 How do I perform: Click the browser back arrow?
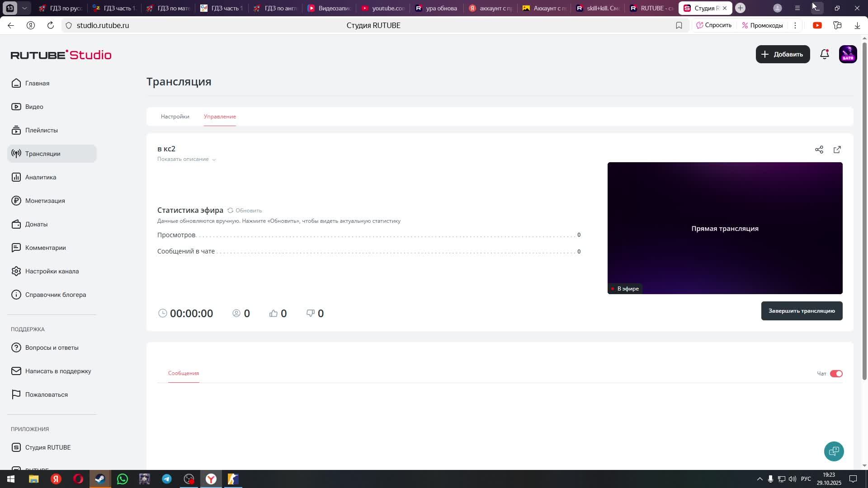coord(11,25)
